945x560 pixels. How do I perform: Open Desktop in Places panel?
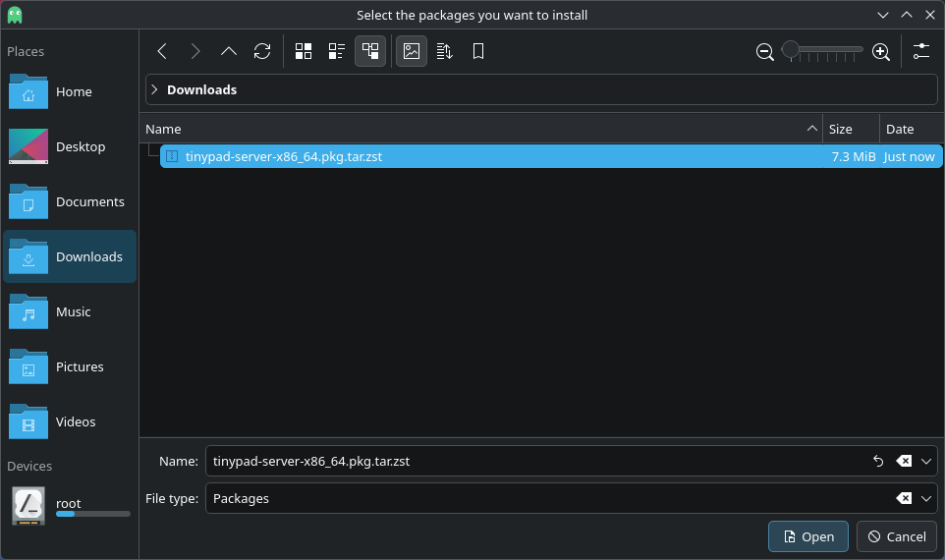(x=70, y=146)
